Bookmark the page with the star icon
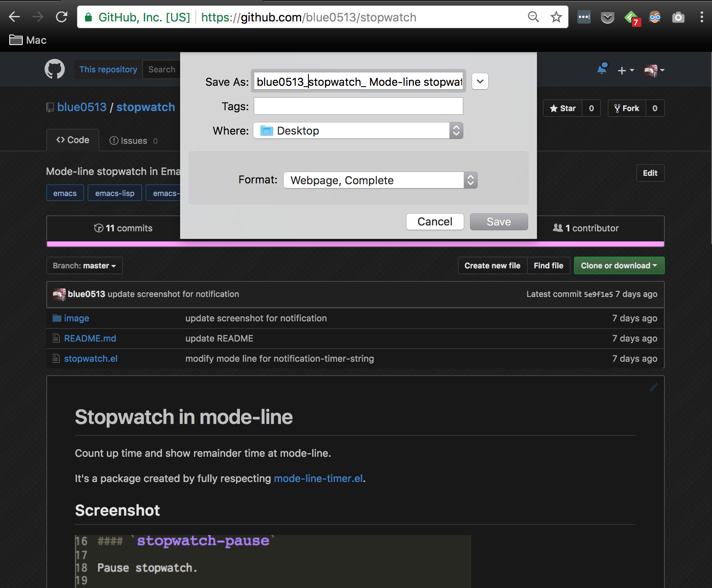Viewport: 712px width, 588px height. tap(556, 17)
